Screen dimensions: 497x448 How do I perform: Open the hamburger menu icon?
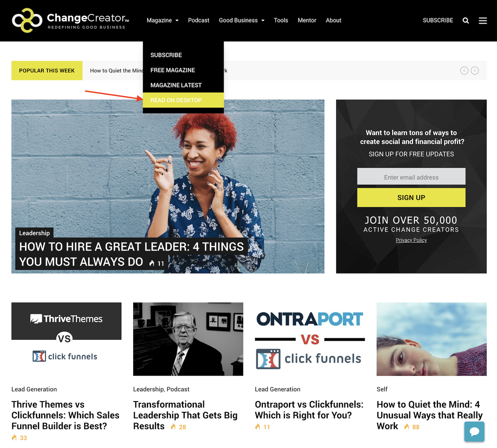483,21
